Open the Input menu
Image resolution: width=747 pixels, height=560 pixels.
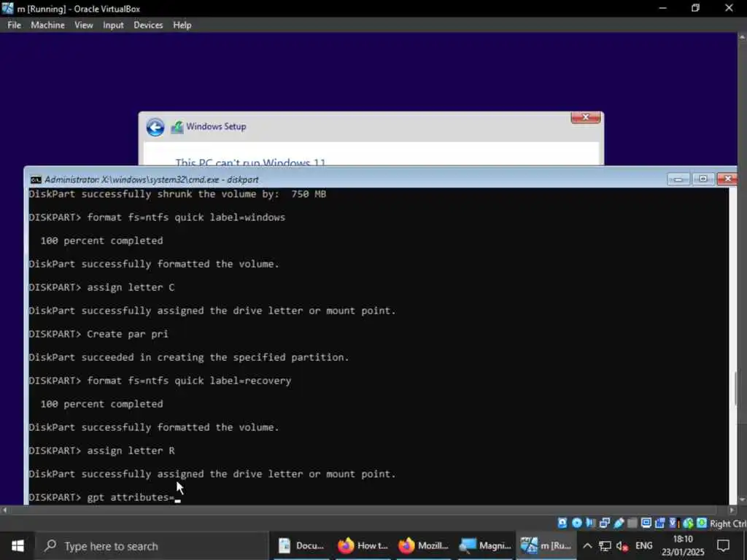pyautogui.click(x=113, y=26)
